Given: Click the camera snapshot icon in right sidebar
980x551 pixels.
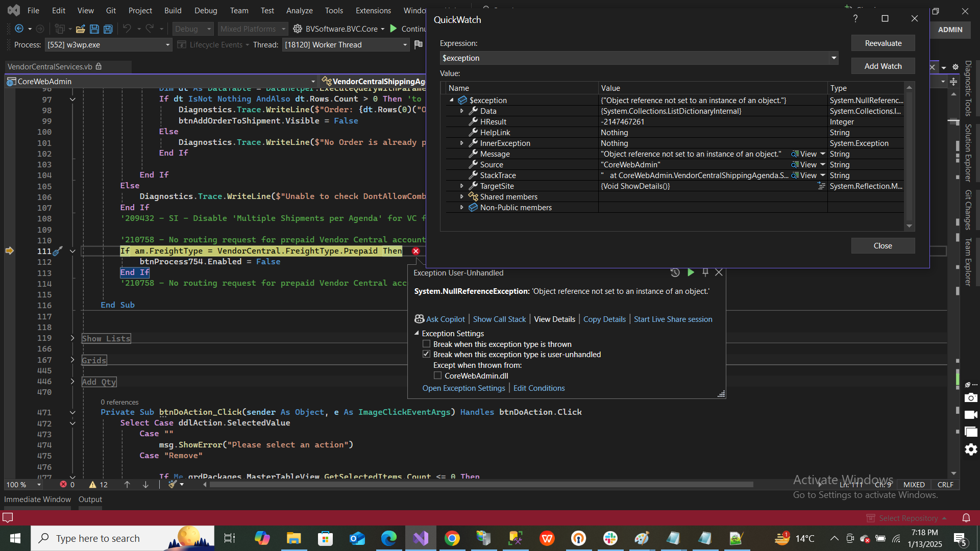Looking at the screenshot, I should (x=971, y=397).
